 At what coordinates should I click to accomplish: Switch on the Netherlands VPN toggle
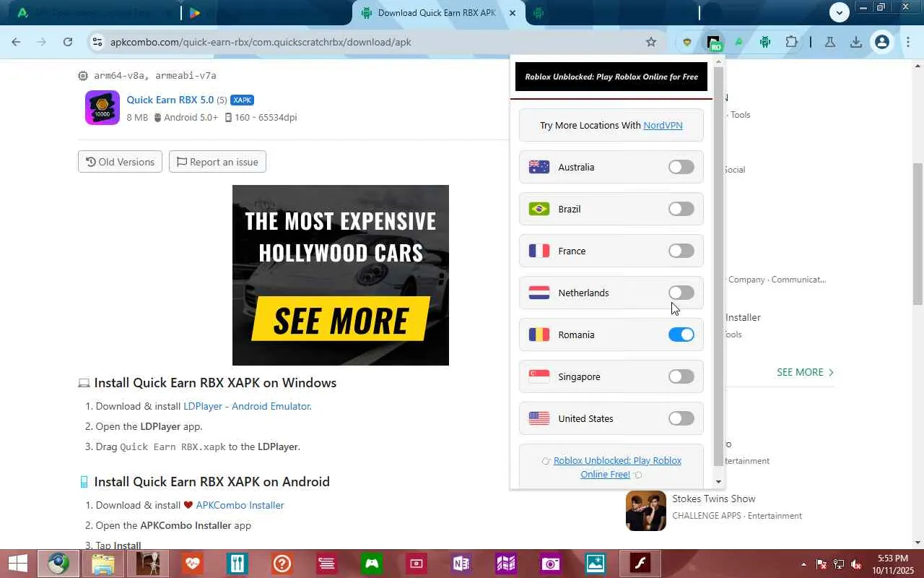pyautogui.click(x=681, y=293)
